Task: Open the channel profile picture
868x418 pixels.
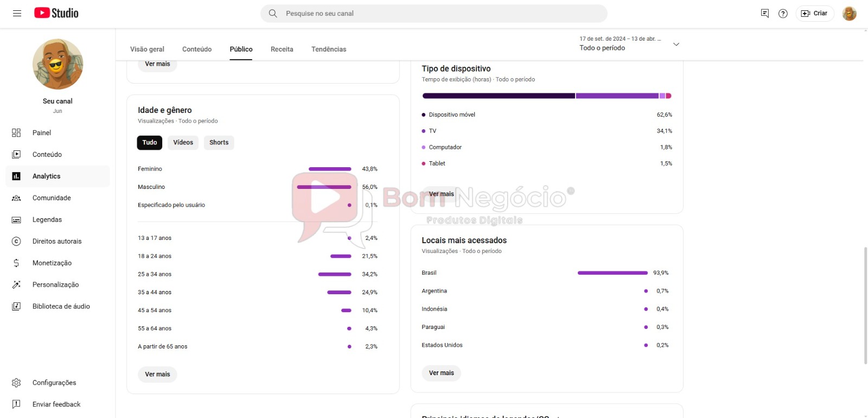Action: (58, 64)
